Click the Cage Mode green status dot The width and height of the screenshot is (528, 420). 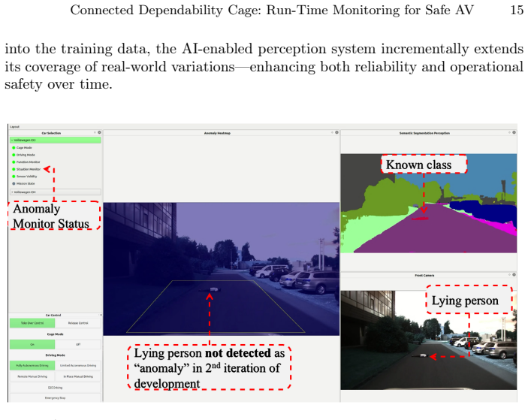coord(14,147)
